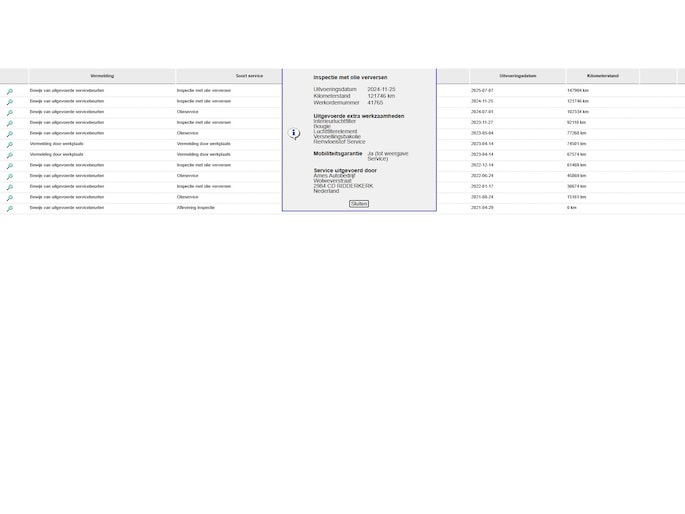Click the 2022-06-24 date cell
Image resolution: width=685 pixels, height=514 pixels.
click(482, 176)
